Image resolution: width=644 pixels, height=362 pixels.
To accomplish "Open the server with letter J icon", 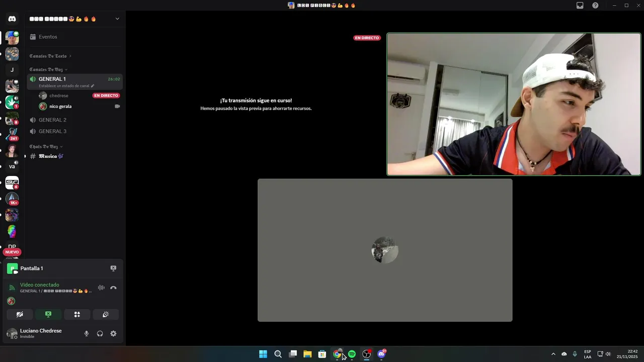I will pos(12,70).
